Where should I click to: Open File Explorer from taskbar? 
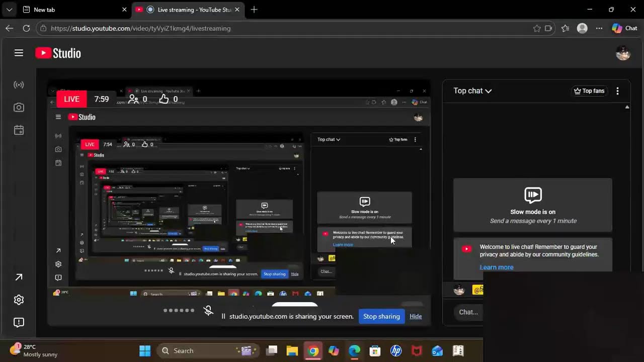[x=292, y=350]
